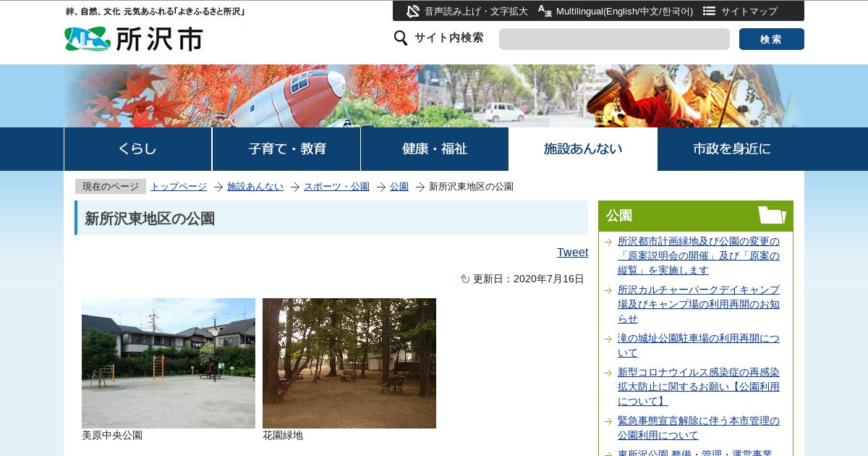Click the 花園緑地 caption text

[x=283, y=435]
